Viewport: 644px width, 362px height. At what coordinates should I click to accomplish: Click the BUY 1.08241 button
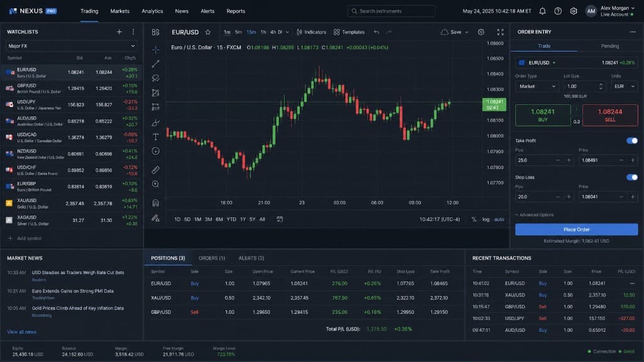click(x=543, y=115)
